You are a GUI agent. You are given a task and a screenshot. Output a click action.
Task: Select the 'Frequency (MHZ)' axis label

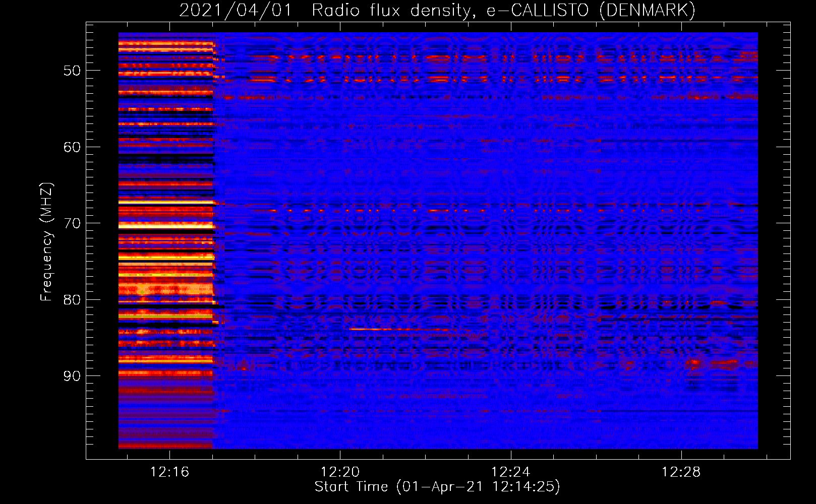pyautogui.click(x=46, y=242)
